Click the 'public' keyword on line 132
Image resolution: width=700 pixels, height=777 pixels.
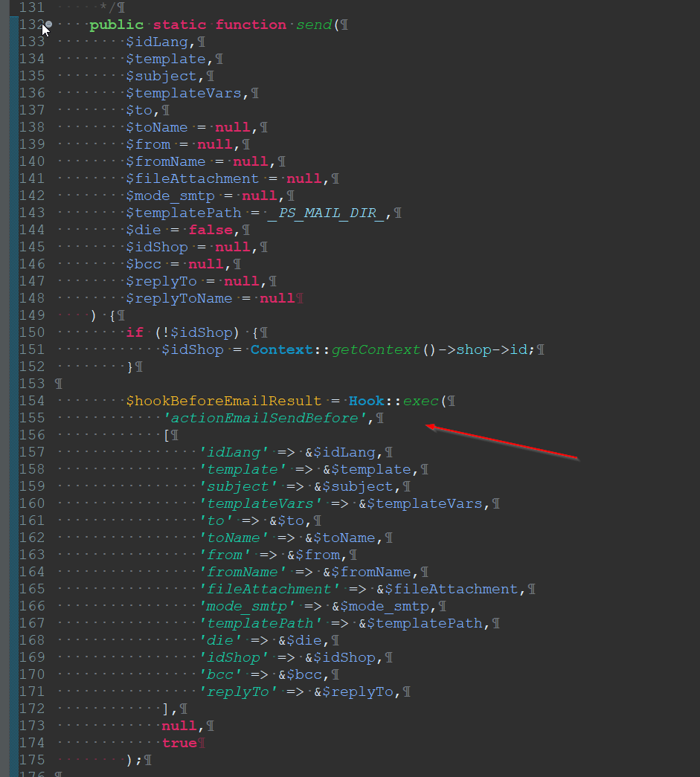(117, 25)
